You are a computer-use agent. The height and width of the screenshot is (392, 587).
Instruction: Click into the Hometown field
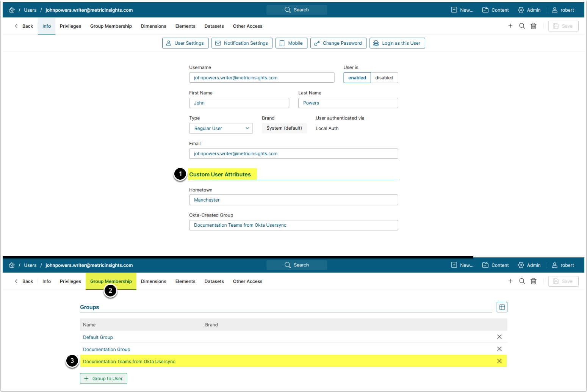coord(293,200)
